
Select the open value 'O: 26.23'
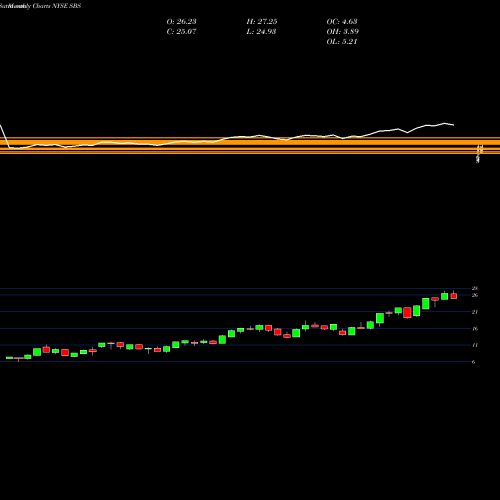(181, 21)
